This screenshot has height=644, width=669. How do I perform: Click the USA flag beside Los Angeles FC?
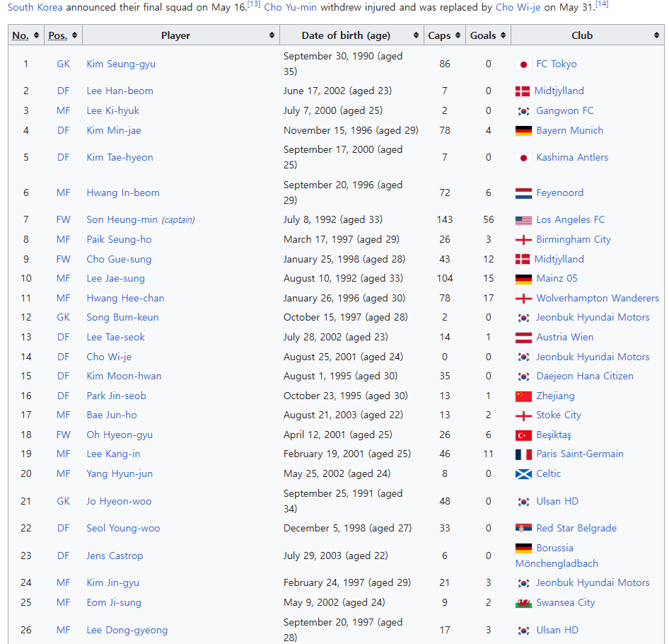point(523,220)
